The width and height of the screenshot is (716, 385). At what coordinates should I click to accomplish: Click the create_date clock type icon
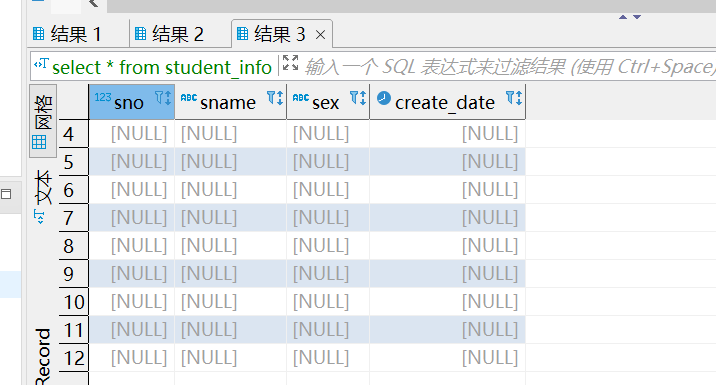(x=384, y=98)
